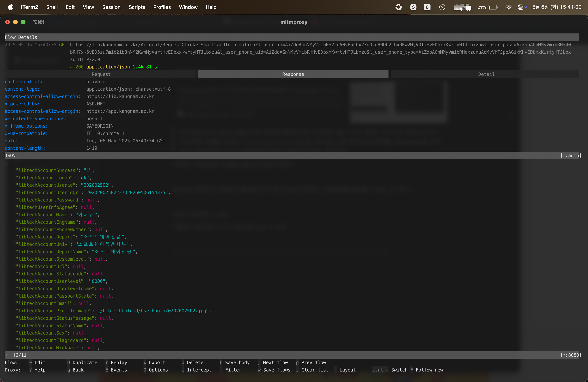This screenshot has width=588, height=382.
Task: Click the S icon in menu bar
Action: pyautogui.click(x=413, y=7)
